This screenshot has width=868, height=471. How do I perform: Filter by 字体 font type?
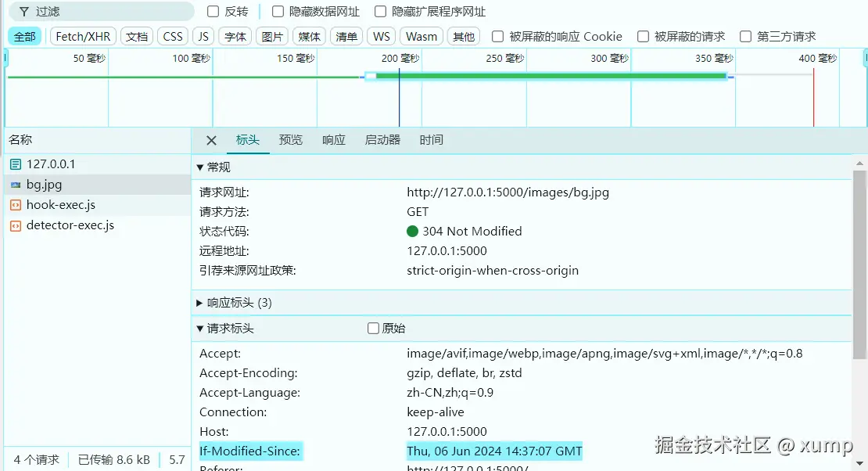coord(235,37)
